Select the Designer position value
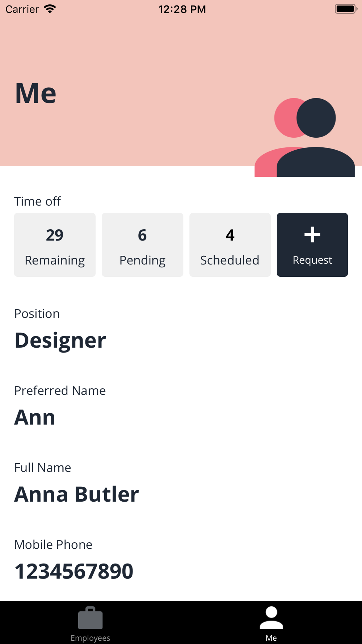This screenshot has width=362, height=644. [60, 341]
